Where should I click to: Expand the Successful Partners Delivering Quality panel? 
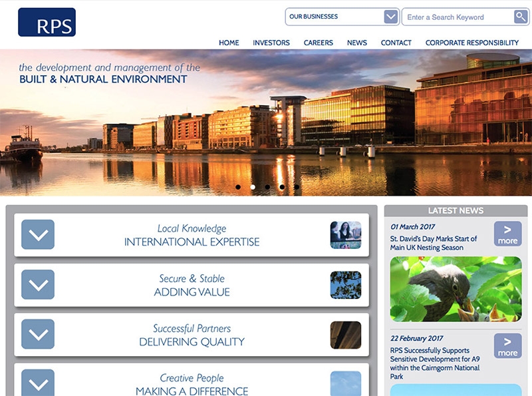click(x=38, y=334)
